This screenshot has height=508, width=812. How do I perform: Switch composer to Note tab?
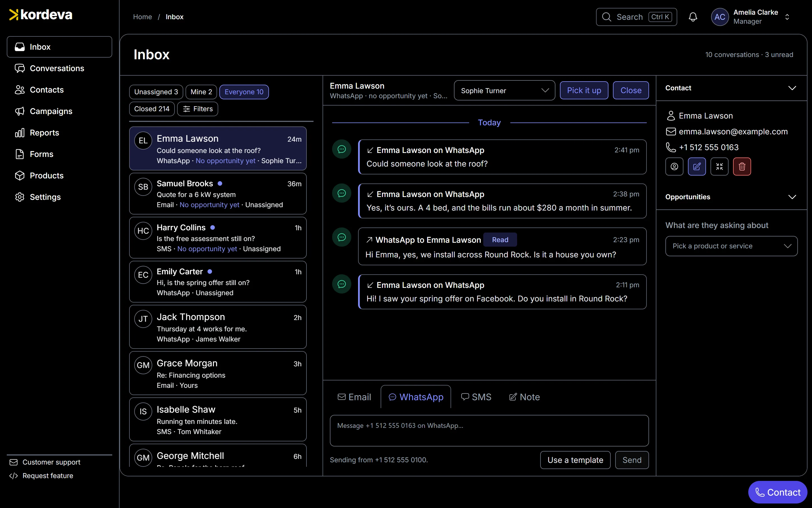pyautogui.click(x=524, y=397)
